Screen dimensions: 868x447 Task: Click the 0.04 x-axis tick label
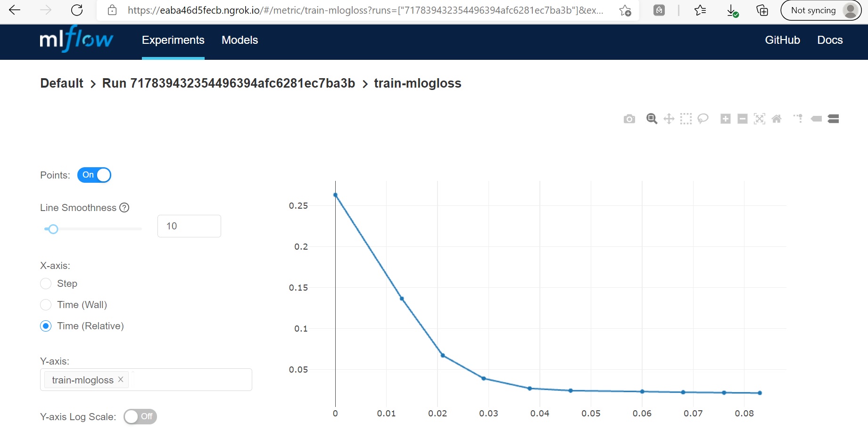point(539,414)
